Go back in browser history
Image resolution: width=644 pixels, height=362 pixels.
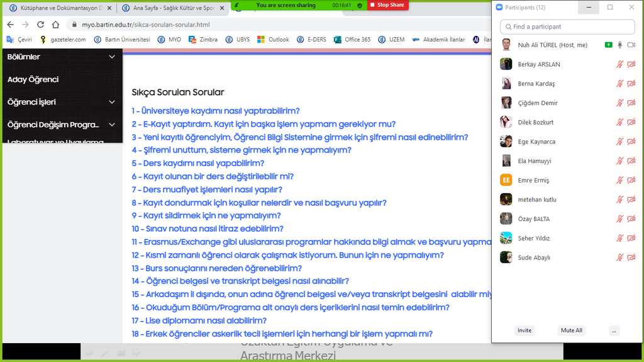coord(10,25)
